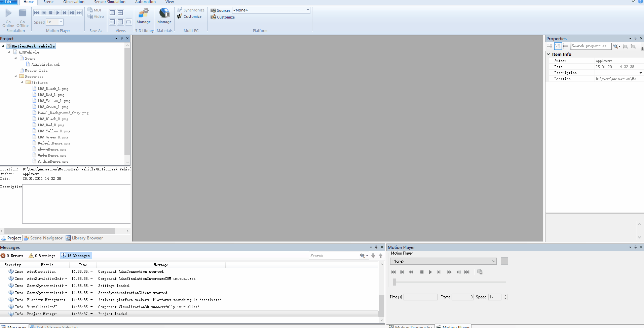Click Customize in Multi-PC group
644x328 pixels.
189,17
